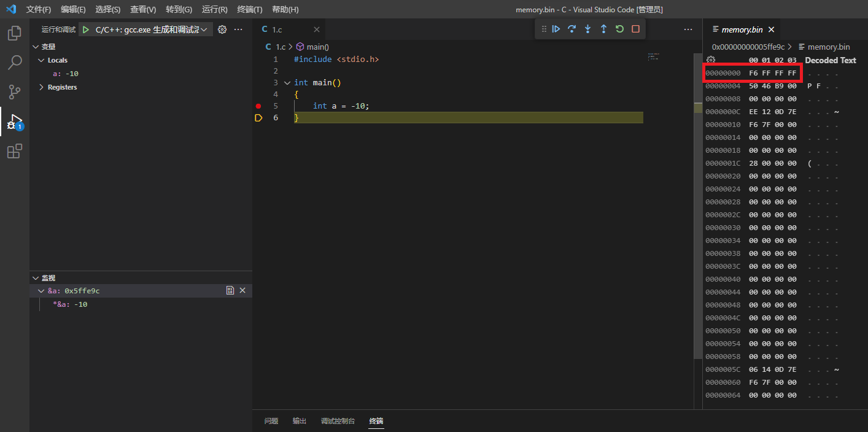Switch to the 调试控制台 panel tab
868x432 pixels.
[338, 421]
